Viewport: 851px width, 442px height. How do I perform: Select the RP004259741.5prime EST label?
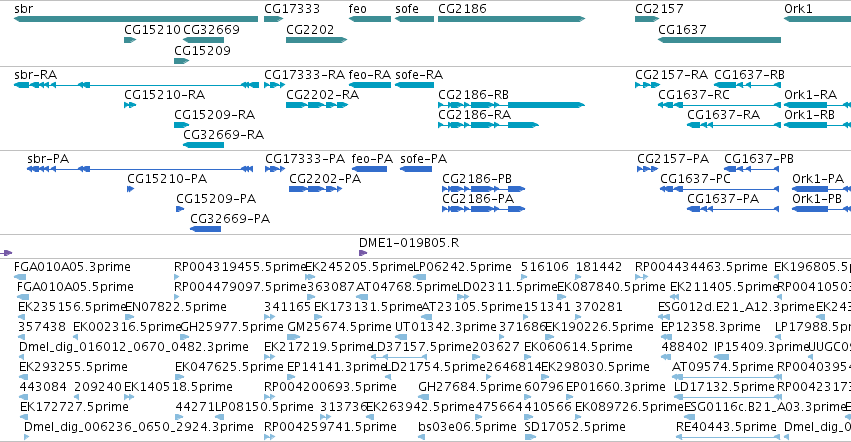[x=331, y=427]
